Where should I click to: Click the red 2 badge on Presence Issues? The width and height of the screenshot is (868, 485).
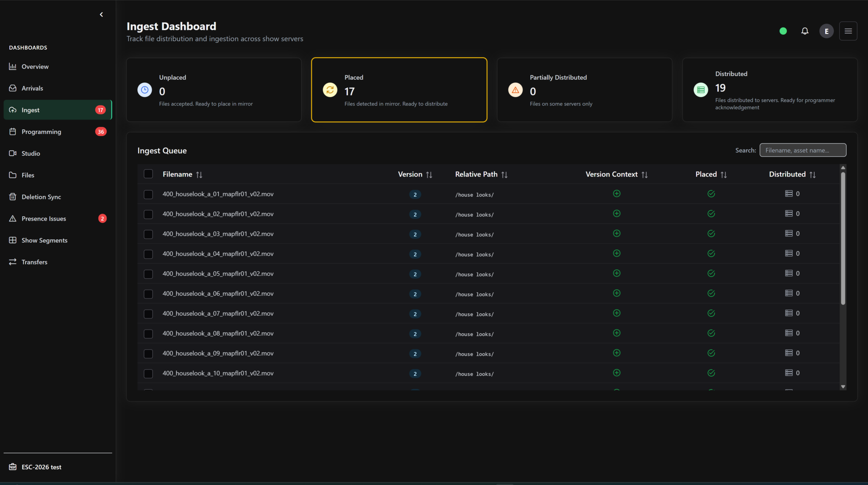(x=102, y=219)
